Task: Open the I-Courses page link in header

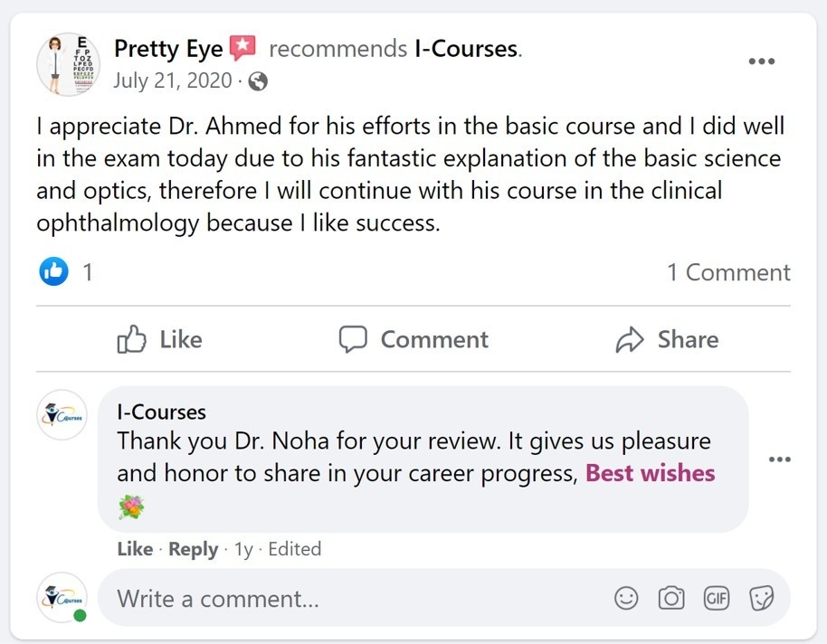Action: [x=466, y=49]
